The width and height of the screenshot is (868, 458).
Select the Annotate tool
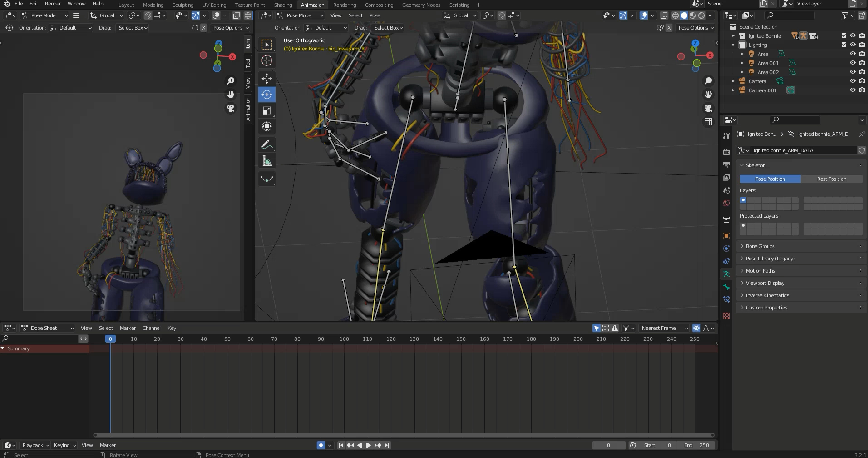coord(267,145)
